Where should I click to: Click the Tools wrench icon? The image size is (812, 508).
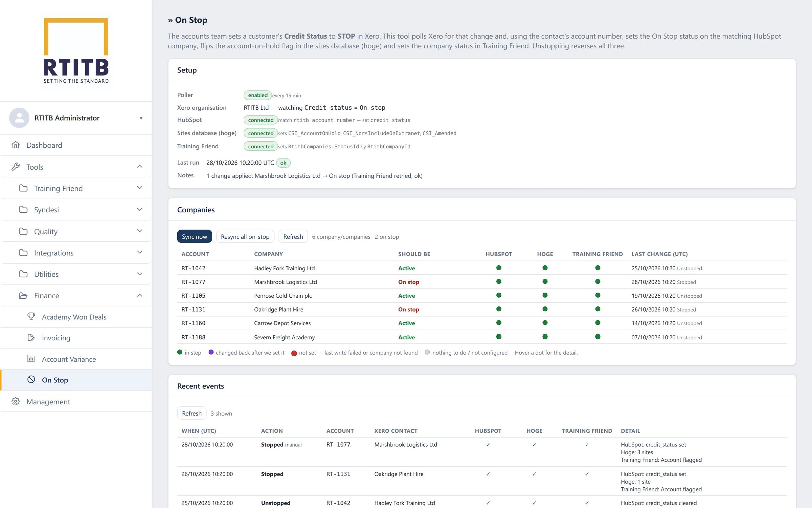click(x=16, y=167)
